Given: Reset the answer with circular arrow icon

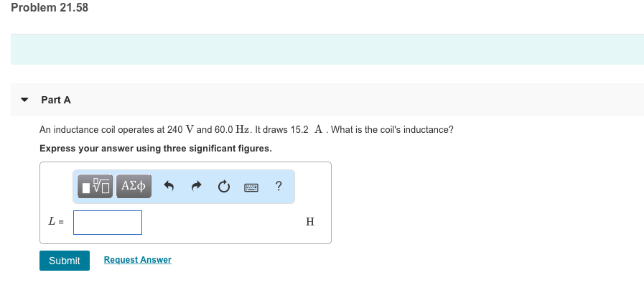Looking at the screenshot, I should (223, 187).
